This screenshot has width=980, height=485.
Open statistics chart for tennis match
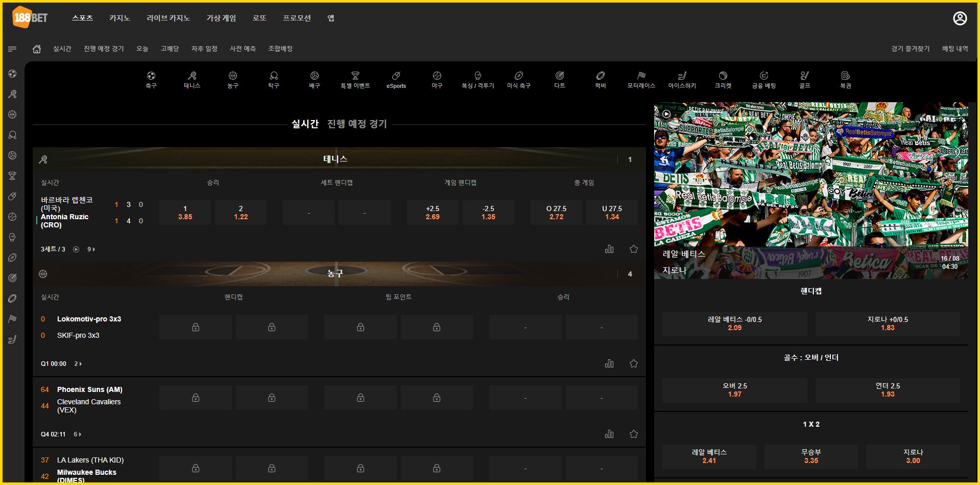(x=609, y=249)
